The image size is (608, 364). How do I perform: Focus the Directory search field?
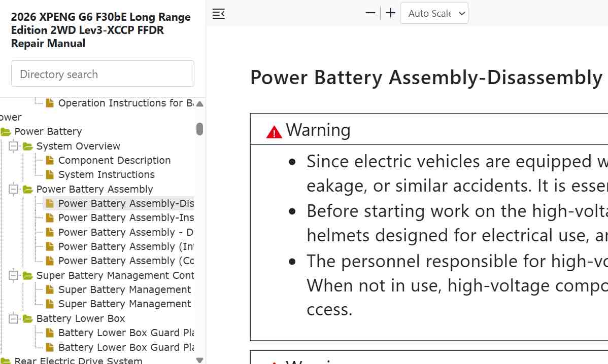[x=103, y=74]
